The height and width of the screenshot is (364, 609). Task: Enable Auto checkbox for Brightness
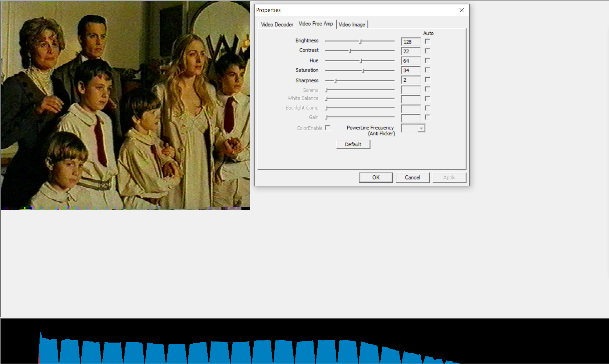click(428, 41)
